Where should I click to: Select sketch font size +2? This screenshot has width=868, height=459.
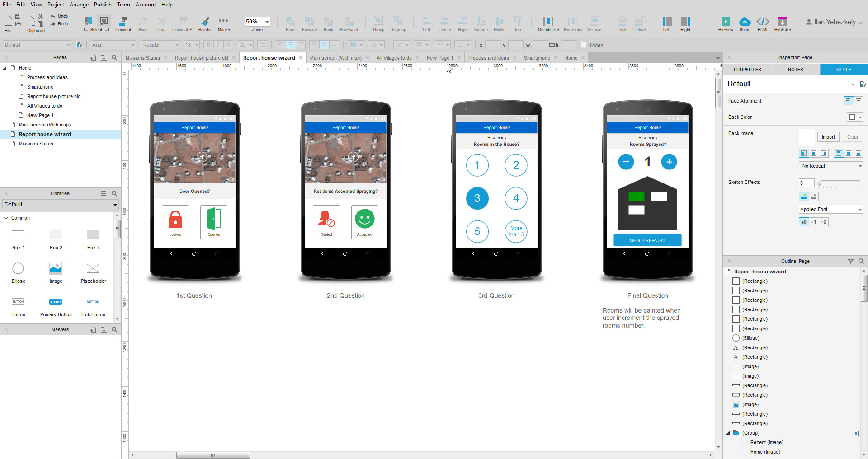point(823,222)
